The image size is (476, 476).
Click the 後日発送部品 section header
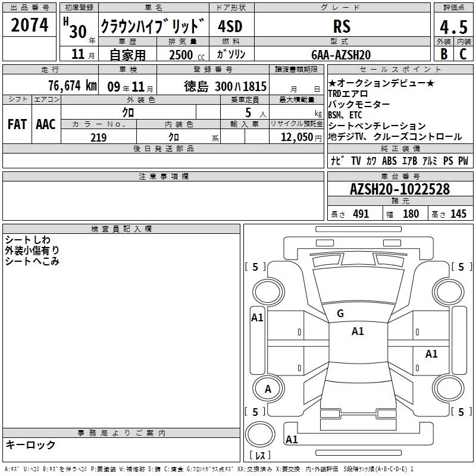(163, 148)
